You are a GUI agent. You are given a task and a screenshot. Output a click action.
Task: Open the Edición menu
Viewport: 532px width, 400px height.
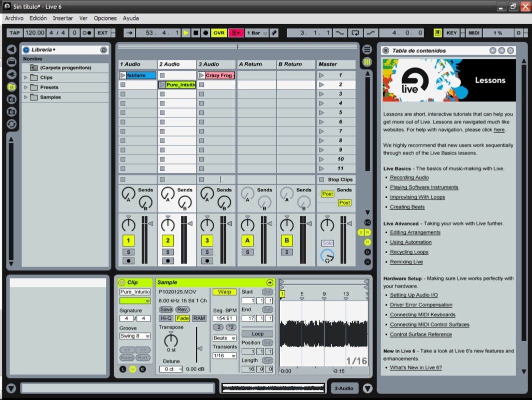[38, 18]
